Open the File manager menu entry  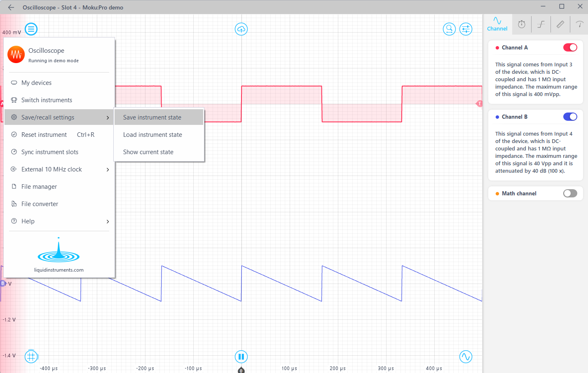tap(60, 187)
